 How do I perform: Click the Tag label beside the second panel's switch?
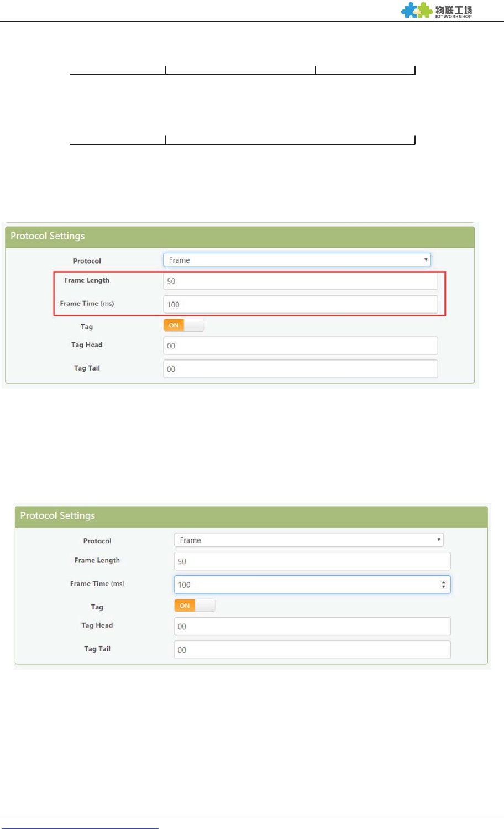(97, 607)
